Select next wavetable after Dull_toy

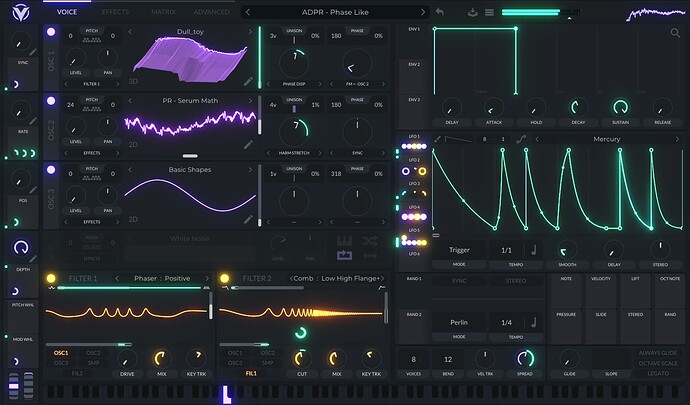pos(250,32)
